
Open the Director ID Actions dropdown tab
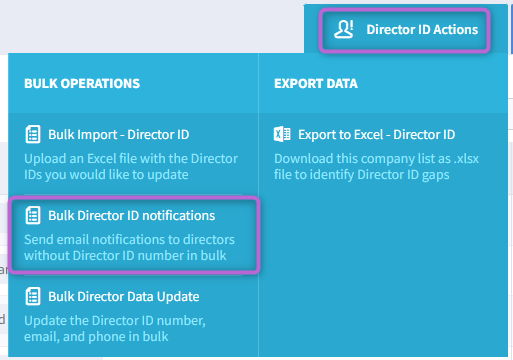click(405, 30)
